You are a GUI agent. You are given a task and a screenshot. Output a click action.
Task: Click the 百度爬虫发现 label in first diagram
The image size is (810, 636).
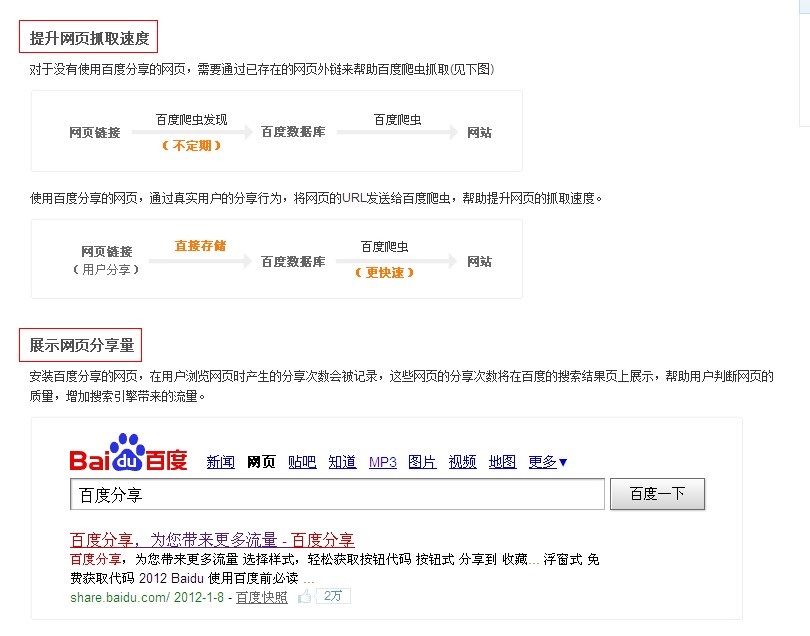(x=192, y=120)
